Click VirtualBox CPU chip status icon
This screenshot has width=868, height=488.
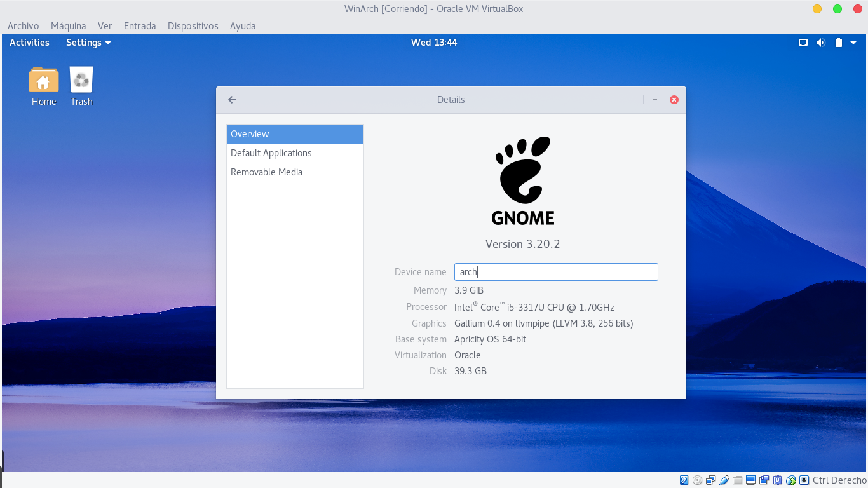pos(778,480)
